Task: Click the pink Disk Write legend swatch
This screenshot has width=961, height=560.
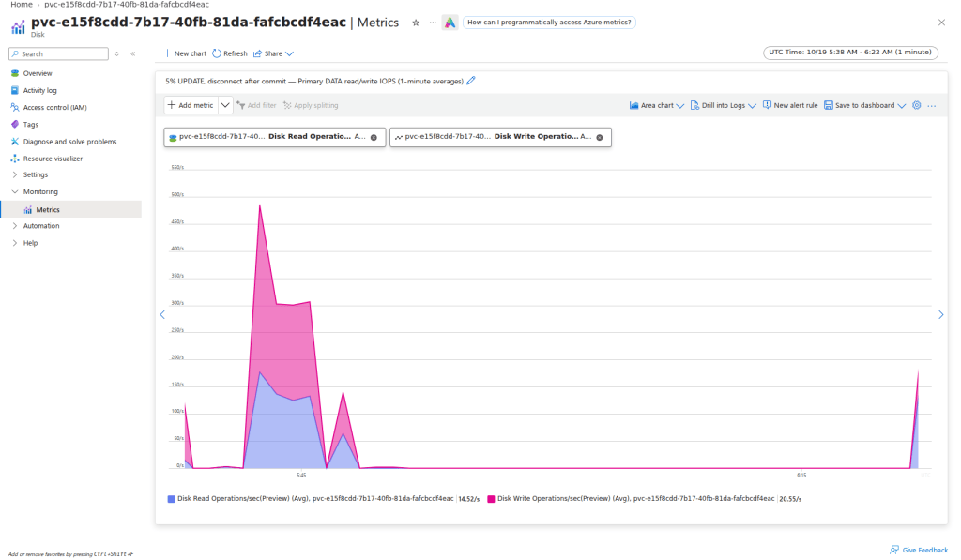Action: [491, 499]
